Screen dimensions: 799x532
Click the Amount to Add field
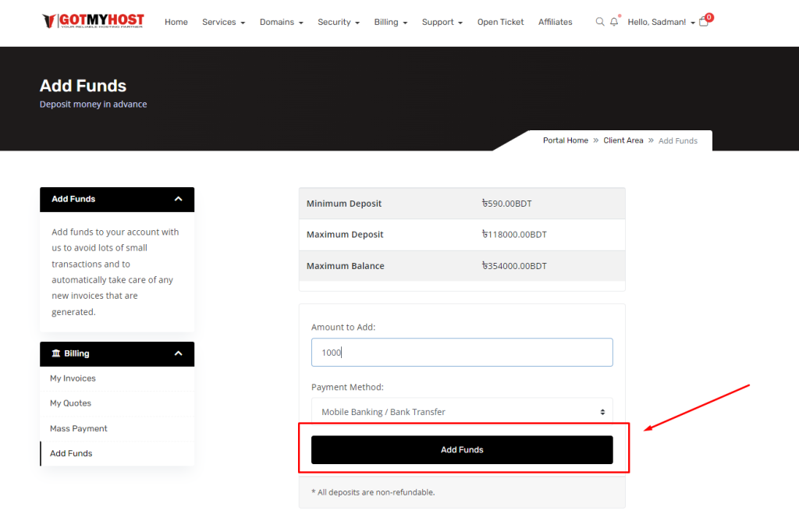(x=462, y=353)
